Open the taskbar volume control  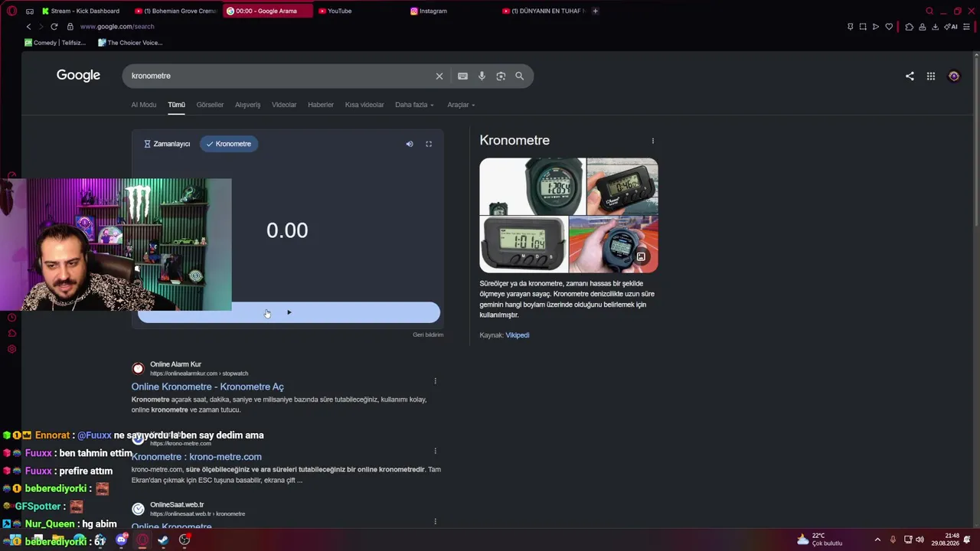pyautogui.click(x=920, y=540)
